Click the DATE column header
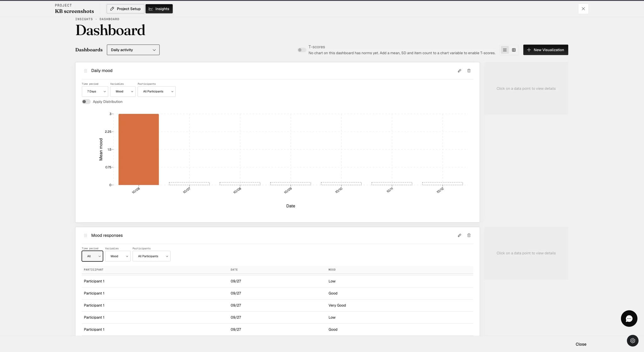Image resolution: width=644 pixels, height=352 pixels. (x=234, y=270)
